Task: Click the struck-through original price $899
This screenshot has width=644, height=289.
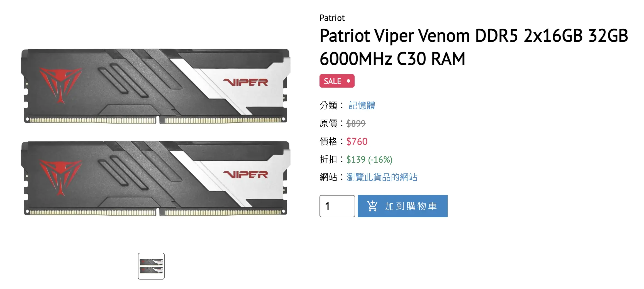Action: pyautogui.click(x=356, y=123)
